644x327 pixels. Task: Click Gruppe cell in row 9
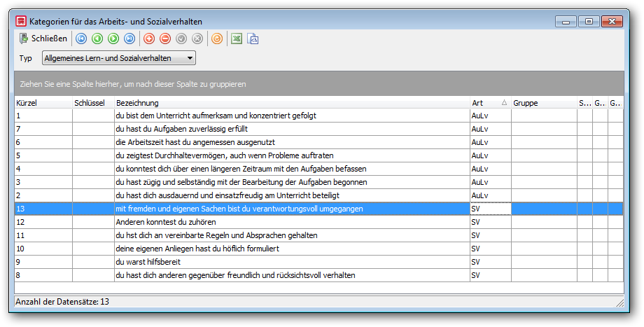click(x=544, y=262)
